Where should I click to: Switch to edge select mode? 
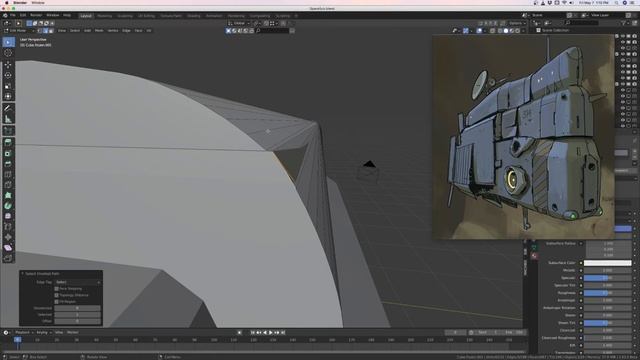[x=45, y=31]
